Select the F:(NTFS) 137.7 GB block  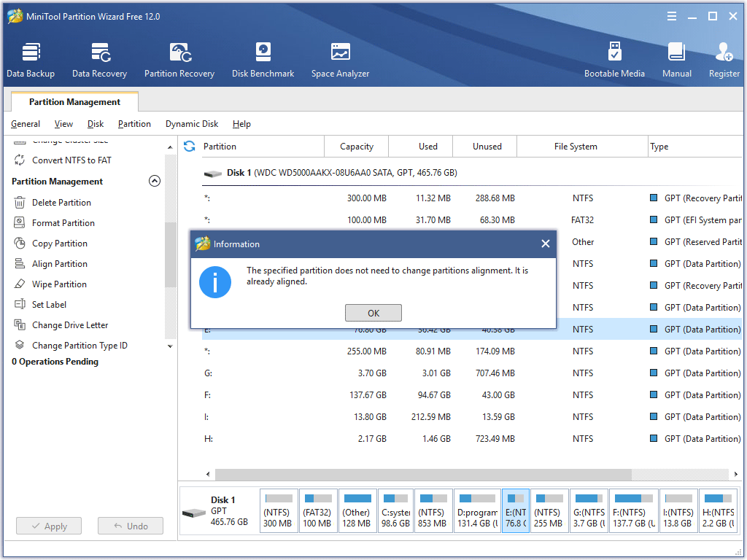point(634,511)
